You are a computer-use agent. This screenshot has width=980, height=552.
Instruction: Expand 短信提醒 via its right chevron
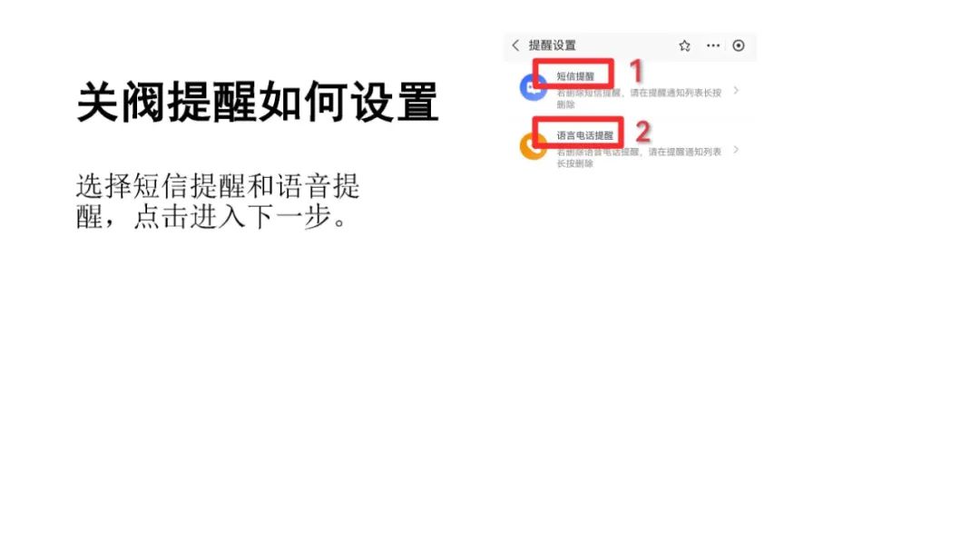click(x=736, y=91)
